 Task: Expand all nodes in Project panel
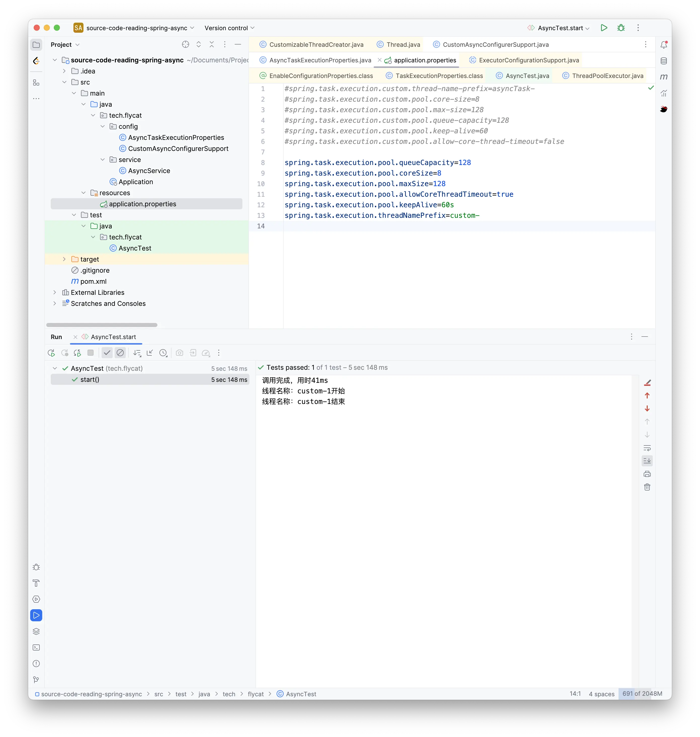tap(198, 45)
